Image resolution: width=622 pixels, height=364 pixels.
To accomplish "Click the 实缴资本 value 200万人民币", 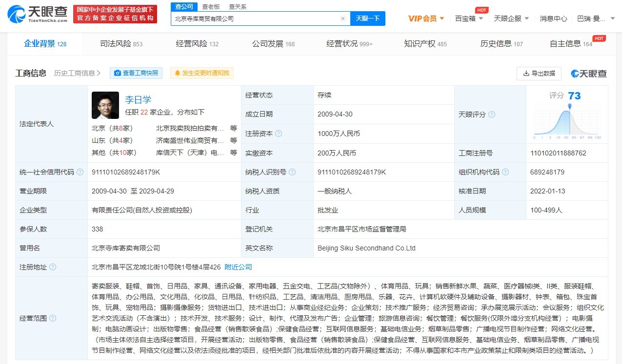I will [x=337, y=153].
